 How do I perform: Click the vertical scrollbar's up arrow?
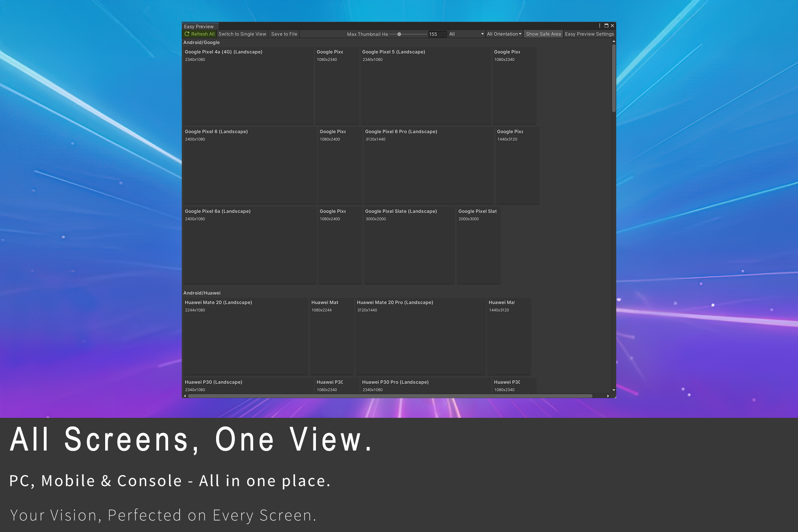click(x=614, y=42)
